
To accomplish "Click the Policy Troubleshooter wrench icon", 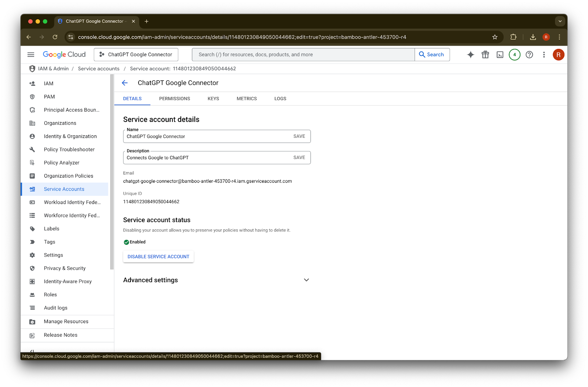I will pos(32,150).
